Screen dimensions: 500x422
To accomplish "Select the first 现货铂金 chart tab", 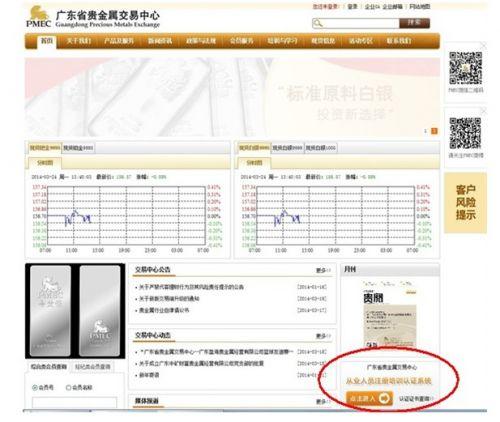I will (45, 148).
